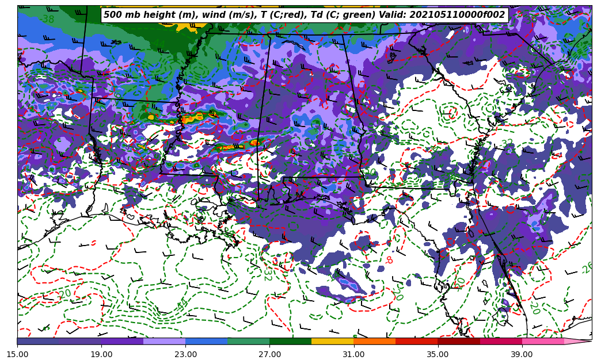Select the dark maroon colorbar segment

click(458, 342)
